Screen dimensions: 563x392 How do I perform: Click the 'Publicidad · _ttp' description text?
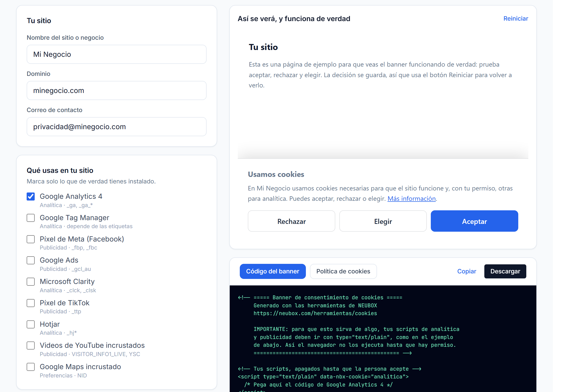(x=60, y=311)
